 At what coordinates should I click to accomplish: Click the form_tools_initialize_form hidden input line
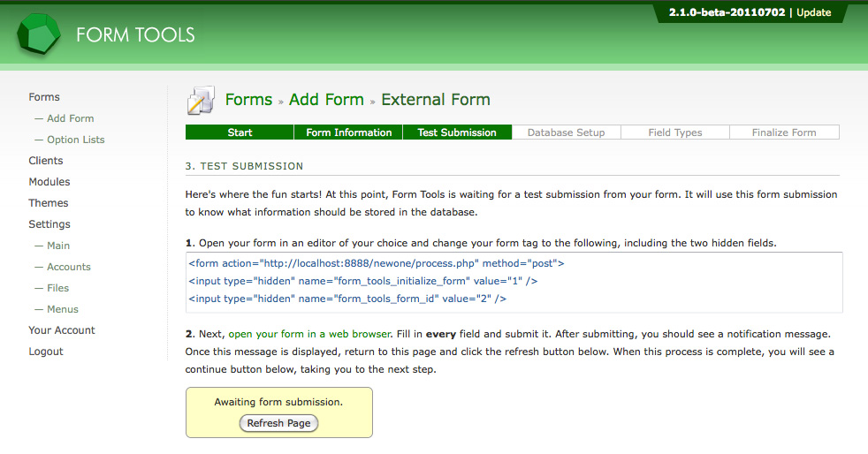[x=363, y=281]
